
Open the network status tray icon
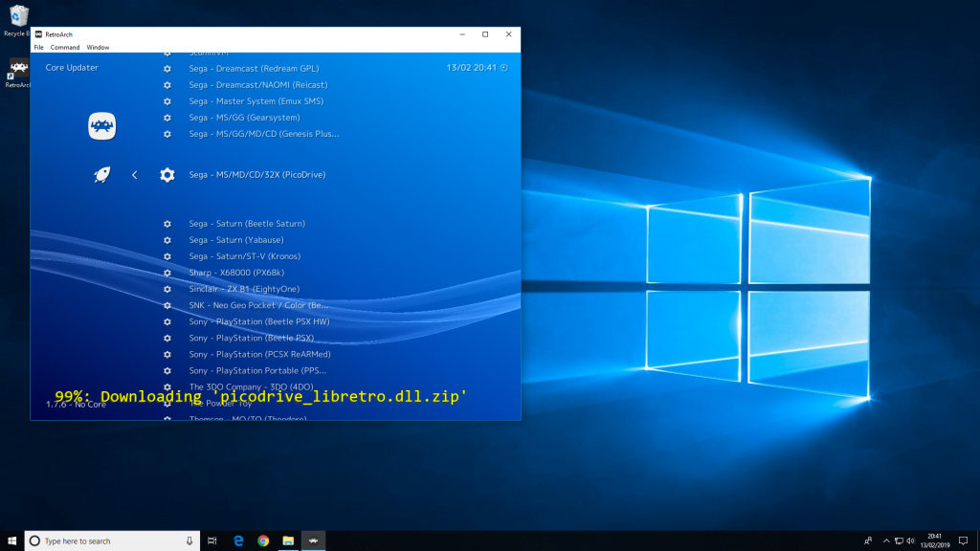click(x=899, y=541)
